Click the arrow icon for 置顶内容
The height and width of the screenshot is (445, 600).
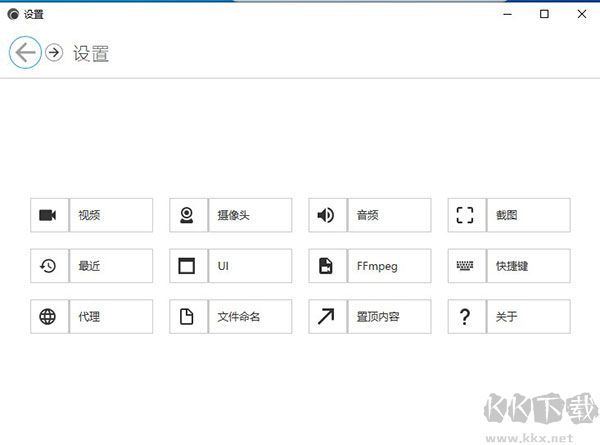[x=326, y=317]
